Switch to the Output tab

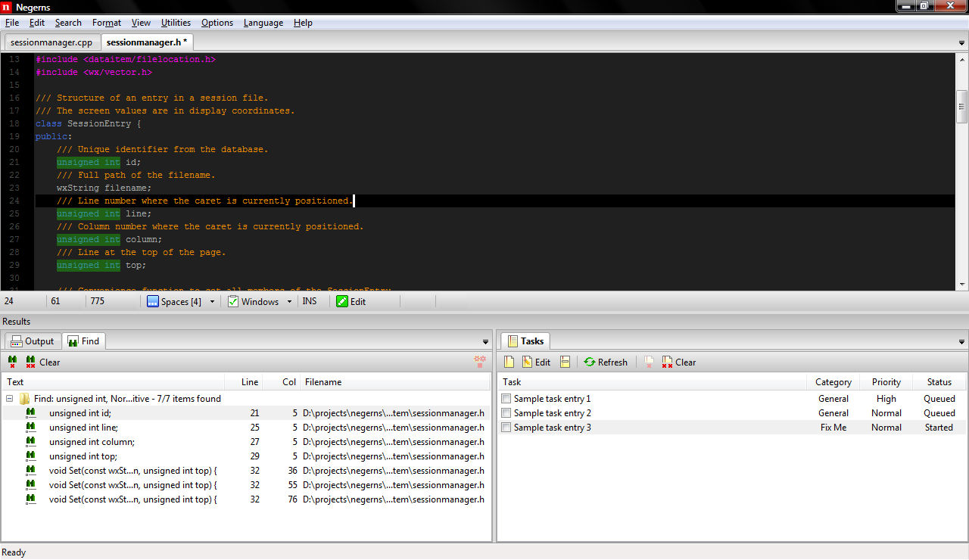[x=32, y=341]
